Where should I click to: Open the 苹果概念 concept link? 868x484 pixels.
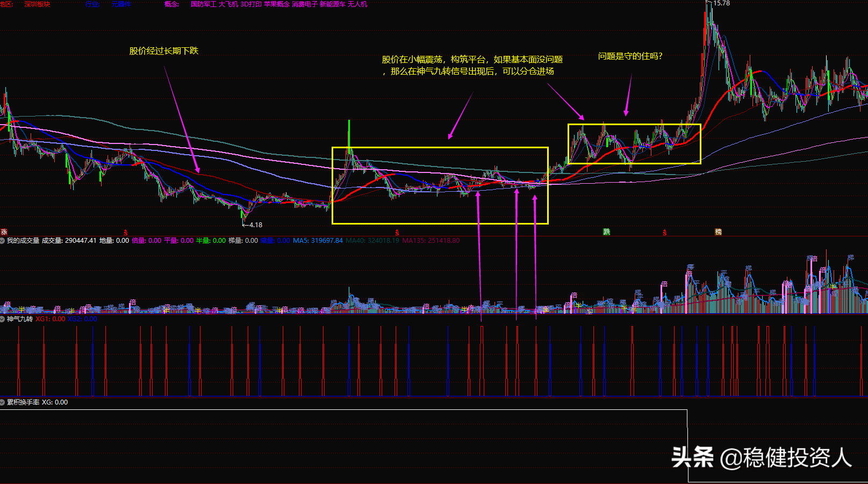point(277,4)
